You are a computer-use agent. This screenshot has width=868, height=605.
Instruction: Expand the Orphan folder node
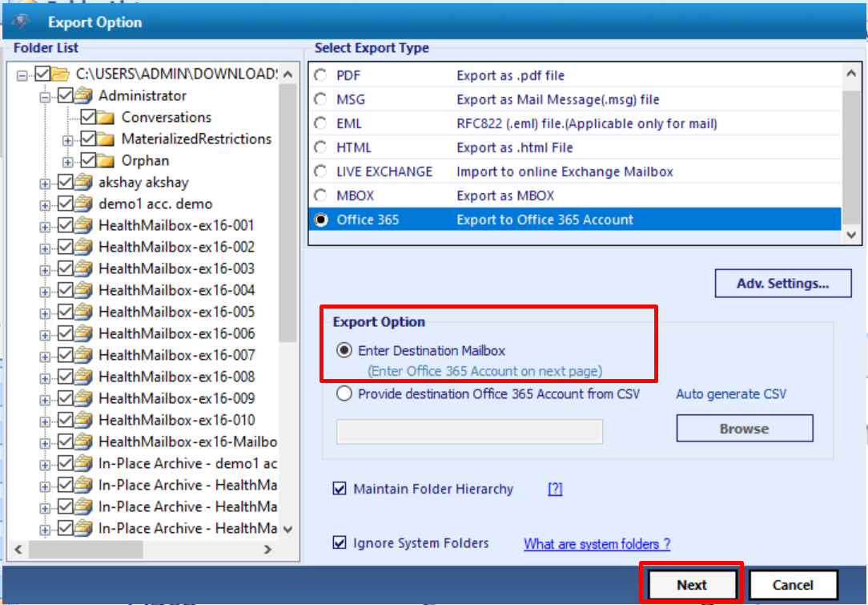click(x=67, y=163)
